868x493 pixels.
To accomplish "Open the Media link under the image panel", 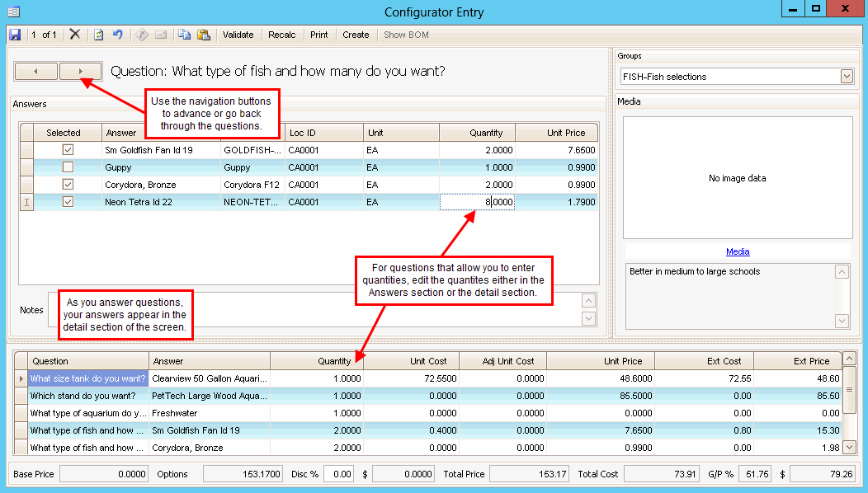I will (x=738, y=251).
